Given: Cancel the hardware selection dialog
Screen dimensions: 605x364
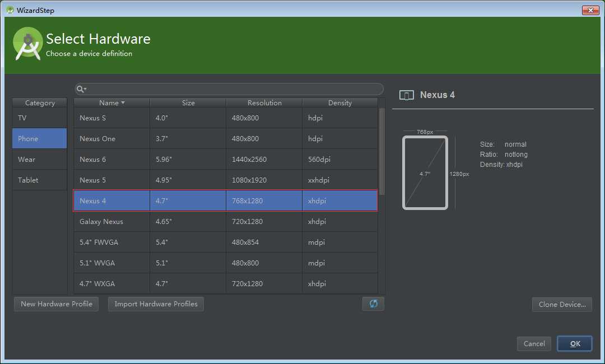Looking at the screenshot, I should (534, 344).
